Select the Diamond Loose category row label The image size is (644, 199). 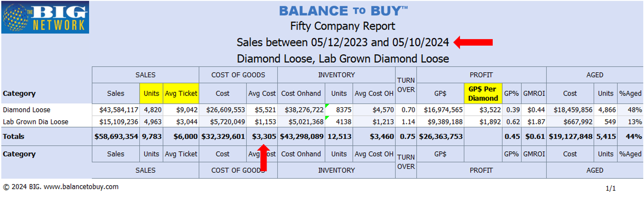(x=27, y=110)
